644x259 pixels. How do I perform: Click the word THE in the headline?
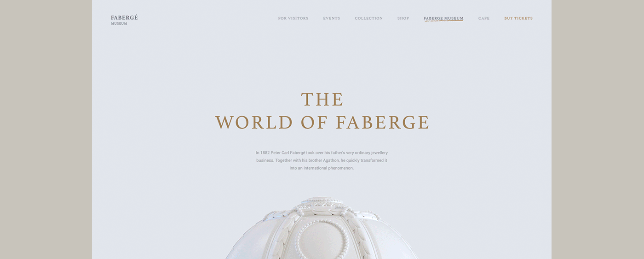click(x=322, y=100)
